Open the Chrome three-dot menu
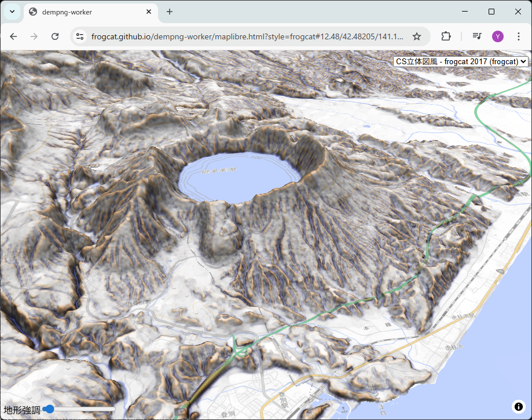Screen dimensions: 532x420 tap(519, 36)
